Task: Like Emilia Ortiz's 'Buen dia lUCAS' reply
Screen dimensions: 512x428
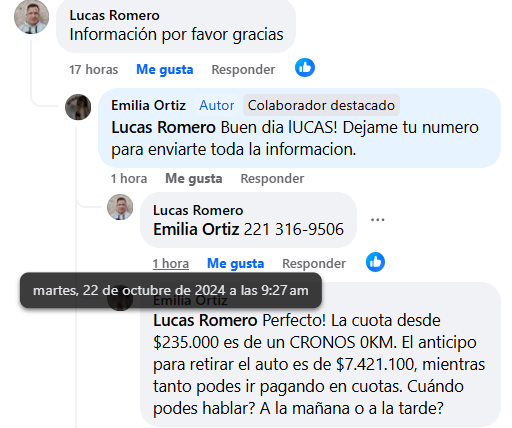Action: 194,179
